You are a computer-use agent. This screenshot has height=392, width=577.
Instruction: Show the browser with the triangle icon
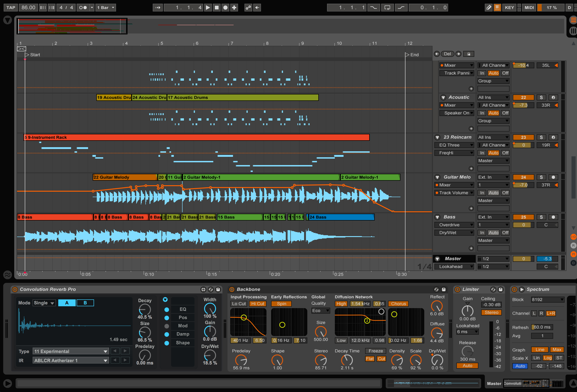(7, 20)
